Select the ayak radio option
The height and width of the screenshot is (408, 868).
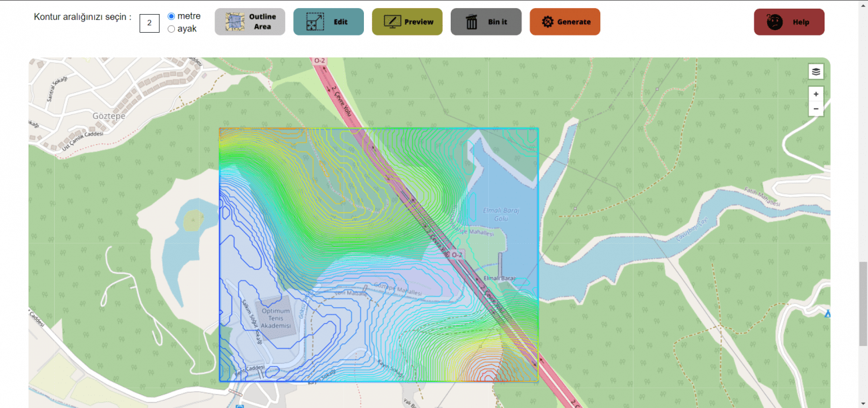point(172,29)
